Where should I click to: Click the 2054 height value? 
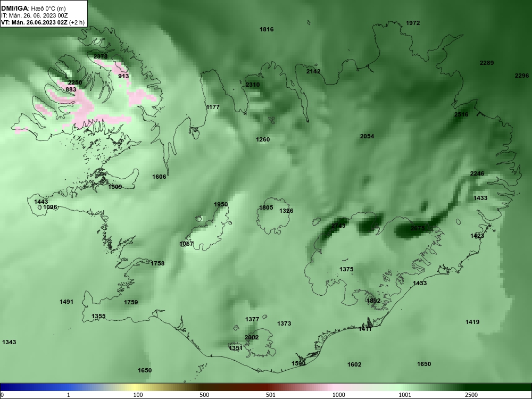click(x=367, y=136)
